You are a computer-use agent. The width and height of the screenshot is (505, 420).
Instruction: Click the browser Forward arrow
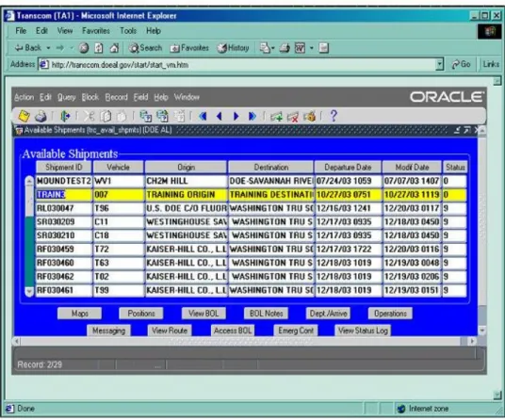60,48
